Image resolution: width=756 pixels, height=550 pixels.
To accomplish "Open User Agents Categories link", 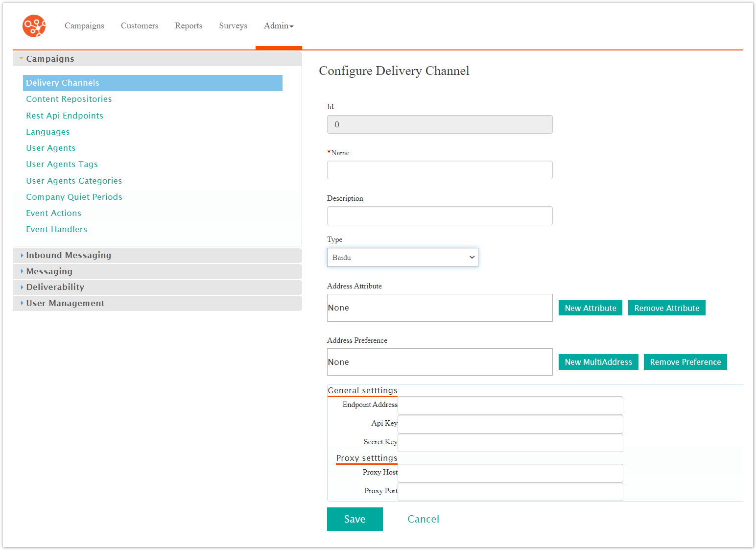I will tap(74, 181).
